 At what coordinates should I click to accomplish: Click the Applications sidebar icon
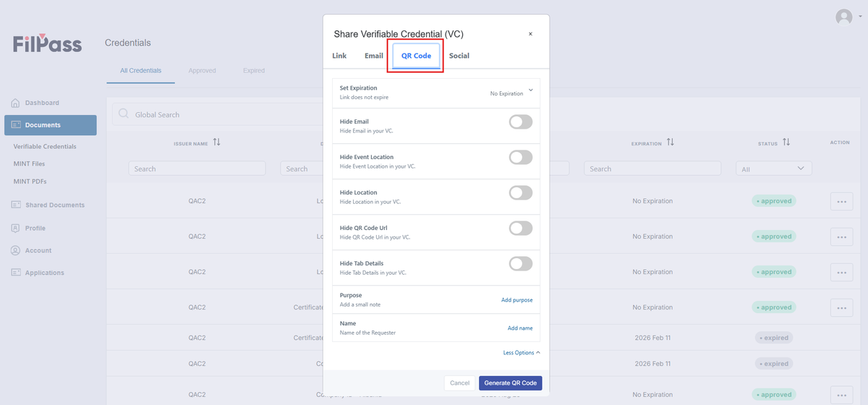pos(16,273)
